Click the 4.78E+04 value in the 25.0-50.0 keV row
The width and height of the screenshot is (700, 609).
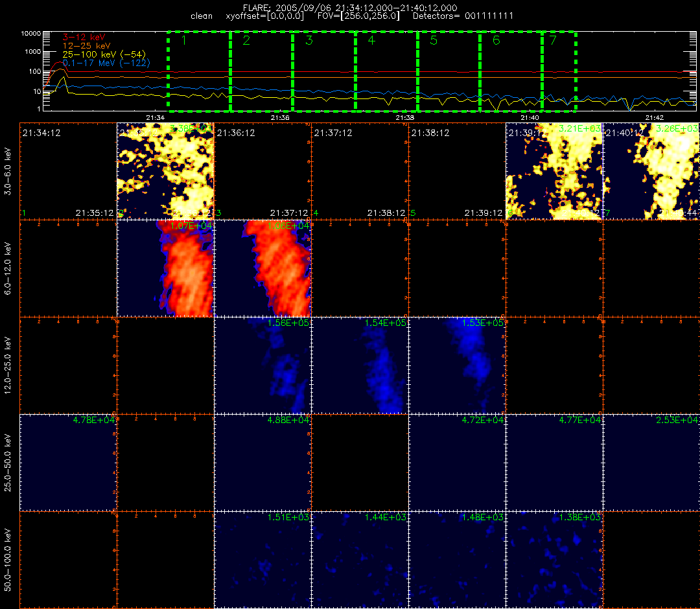(x=94, y=420)
